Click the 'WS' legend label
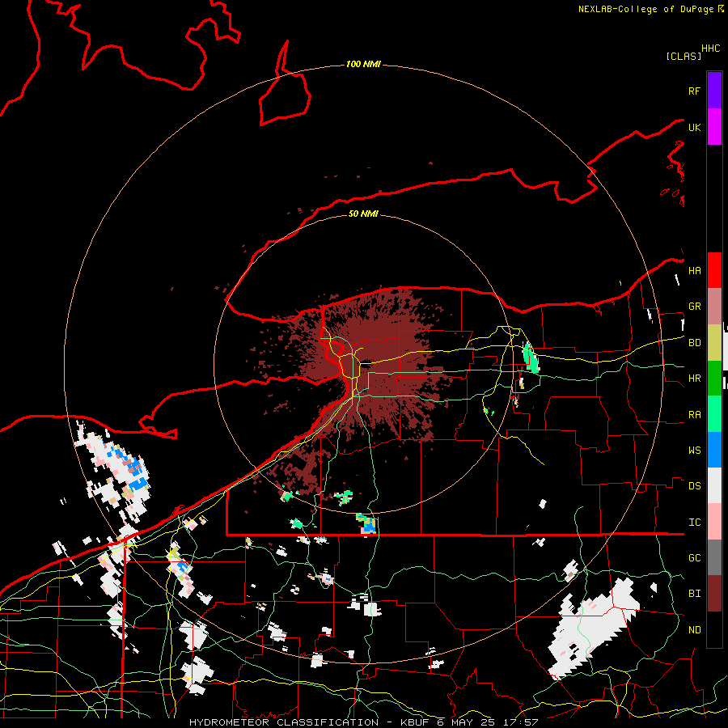 pos(694,451)
